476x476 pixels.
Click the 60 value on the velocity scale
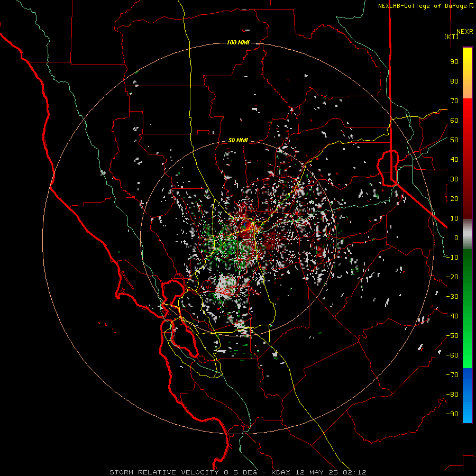[454, 121]
